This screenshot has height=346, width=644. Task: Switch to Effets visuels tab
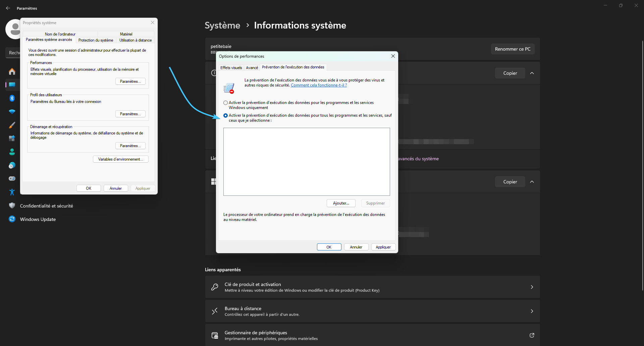[231, 68]
